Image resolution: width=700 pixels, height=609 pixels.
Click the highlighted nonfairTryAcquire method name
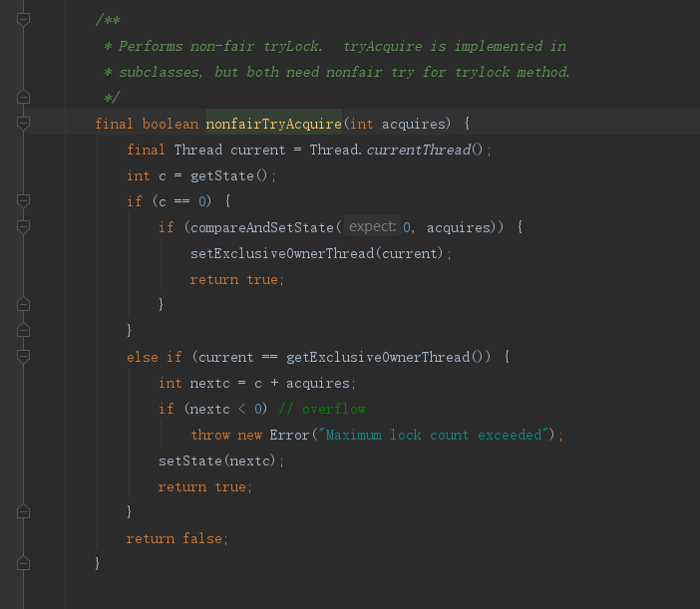(273, 124)
